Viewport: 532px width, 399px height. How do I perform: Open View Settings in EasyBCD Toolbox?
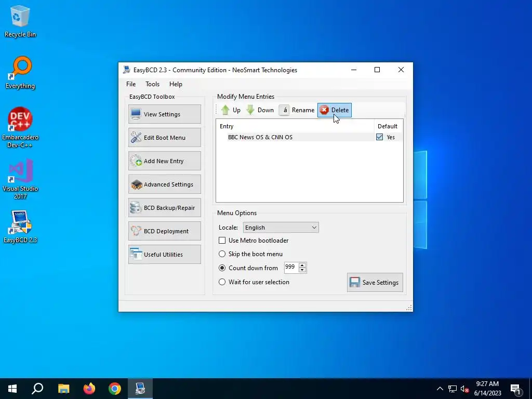tap(165, 114)
